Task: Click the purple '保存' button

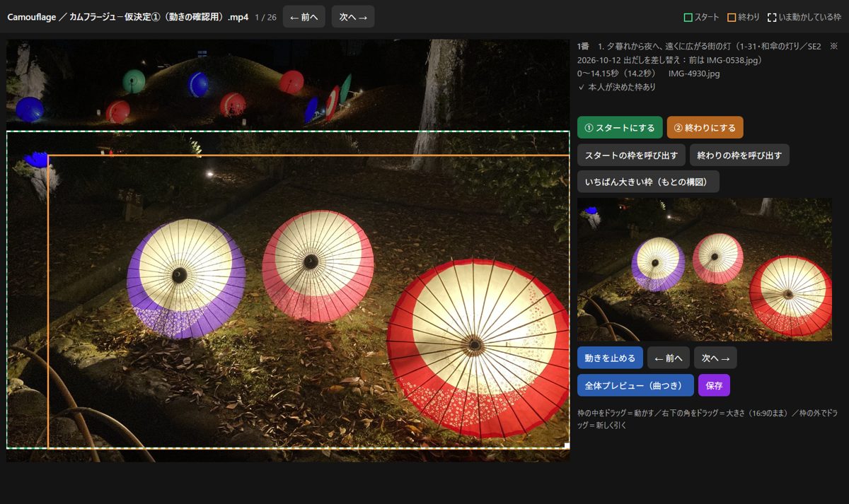Action: coord(714,385)
